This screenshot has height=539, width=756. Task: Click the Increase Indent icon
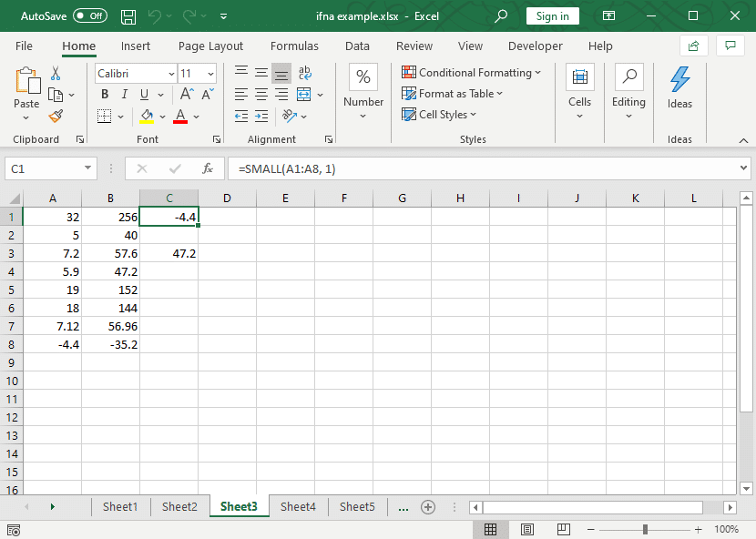coord(261,116)
